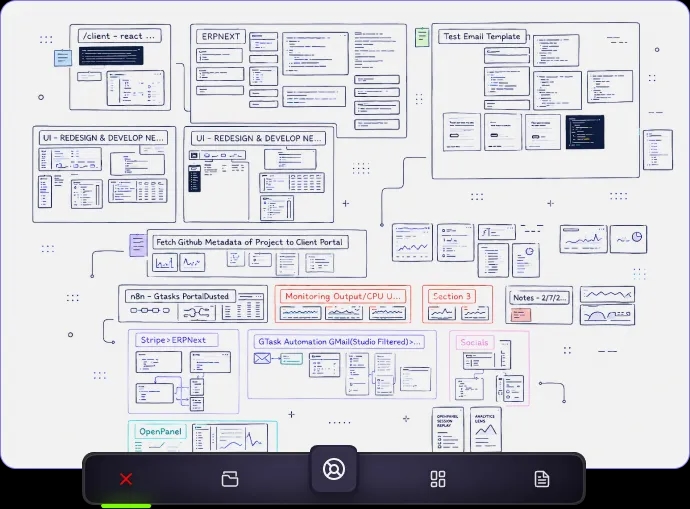Click the center lifebuoy icon in dock

click(334, 469)
